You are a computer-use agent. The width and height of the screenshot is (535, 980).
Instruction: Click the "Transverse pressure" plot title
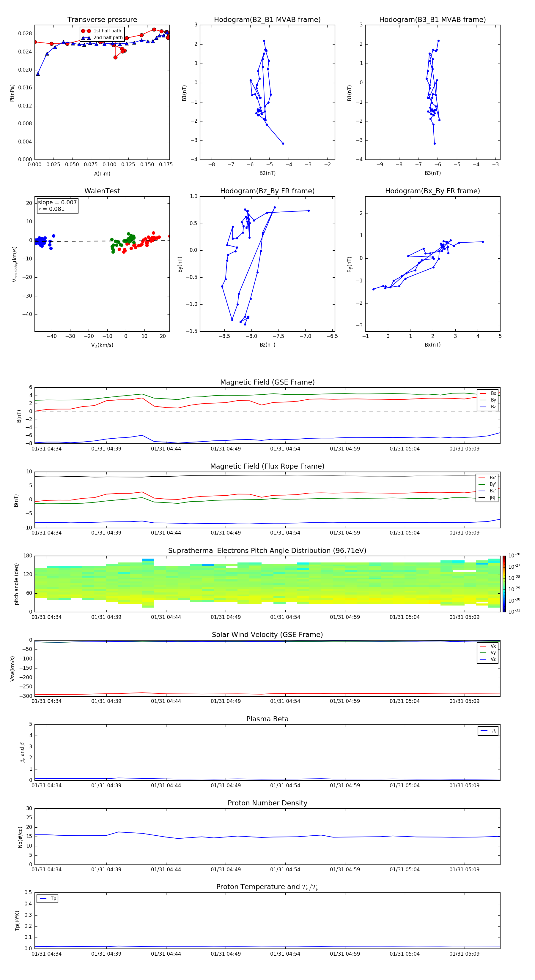coord(102,20)
